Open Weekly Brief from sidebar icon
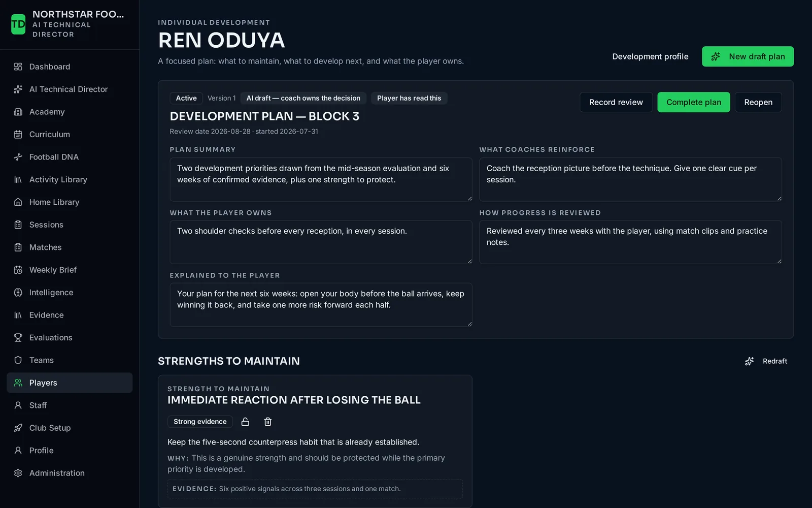812x508 pixels. 18,270
